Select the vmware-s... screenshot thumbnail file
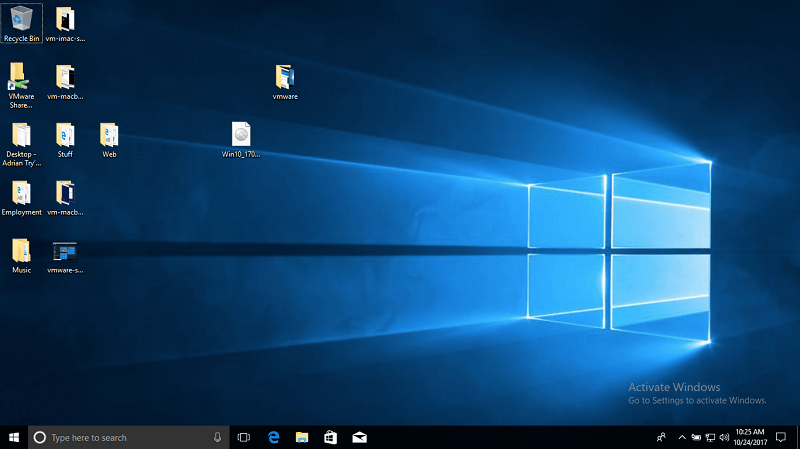Viewport: 800px width, 449px height. [65, 258]
